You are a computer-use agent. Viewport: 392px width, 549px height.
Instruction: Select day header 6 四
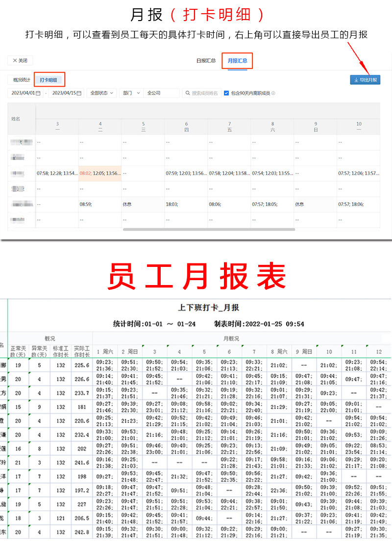[186, 127]
